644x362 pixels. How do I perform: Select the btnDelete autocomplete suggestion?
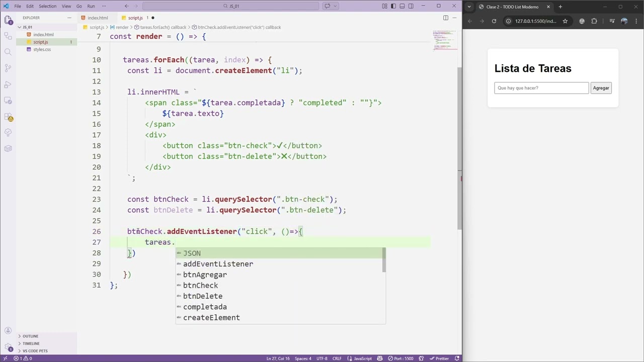pyautogui.click(x=280, y=296)
